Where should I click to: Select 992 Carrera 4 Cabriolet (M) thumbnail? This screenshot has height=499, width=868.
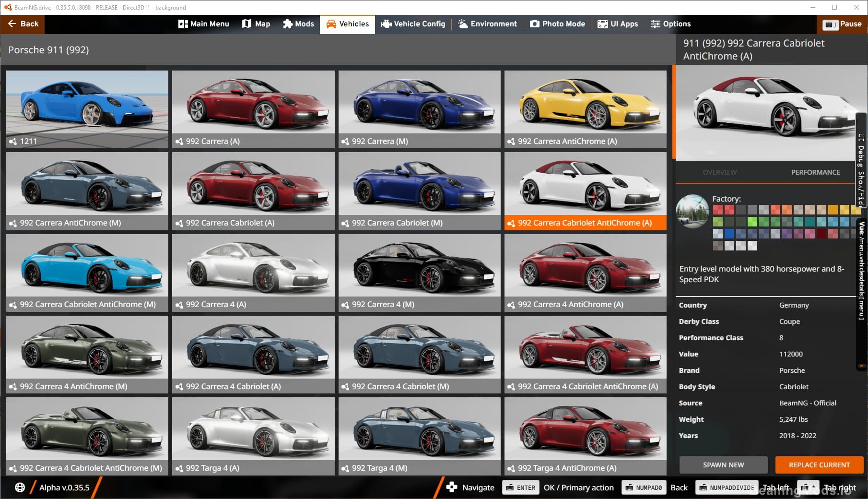point(420,355)
